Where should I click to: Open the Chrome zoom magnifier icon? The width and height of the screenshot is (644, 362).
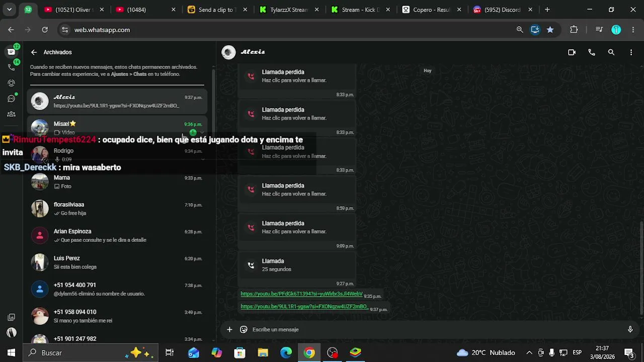point(520,30)
